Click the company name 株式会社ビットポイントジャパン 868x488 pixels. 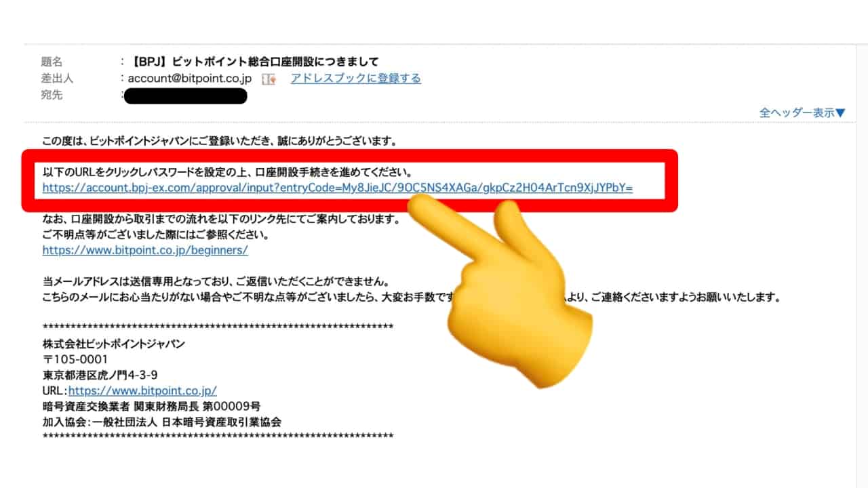[x=113, y=344]
